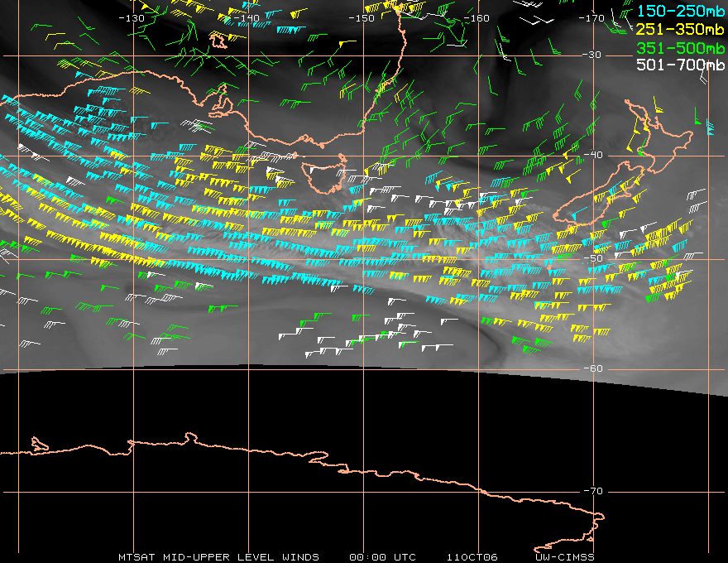The width and height of the screenshot is (728, 563).
Task: Click the -50 latitude label
Action: [593, 258]
